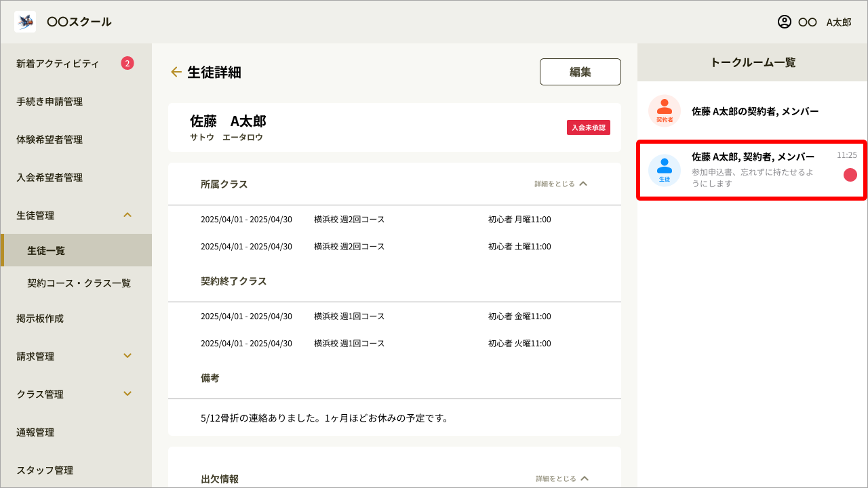
Task: Open the 佐藤 A太郎の契約者, メンバー talk room
Action: pos(753,110)
